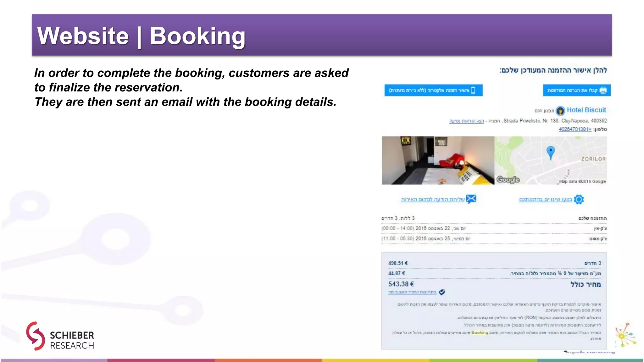Click the best price guarantee link under total
This screenshot has width=644, height=362.
[412, 292]
